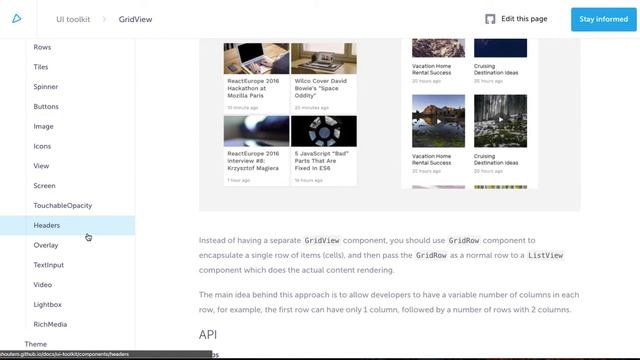Navigate to the Icons sidebar entry
This screenshot has width=640, height=360.
(x=42, y=146)
